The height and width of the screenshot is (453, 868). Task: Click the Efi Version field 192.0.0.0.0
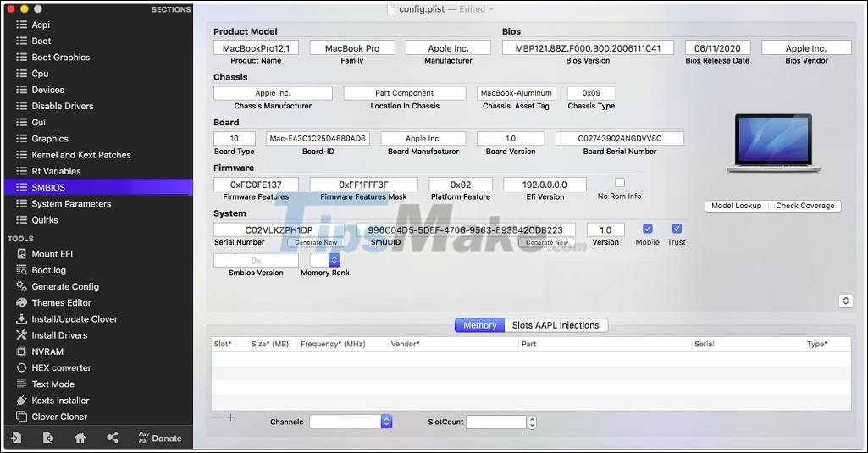point(545,185)
